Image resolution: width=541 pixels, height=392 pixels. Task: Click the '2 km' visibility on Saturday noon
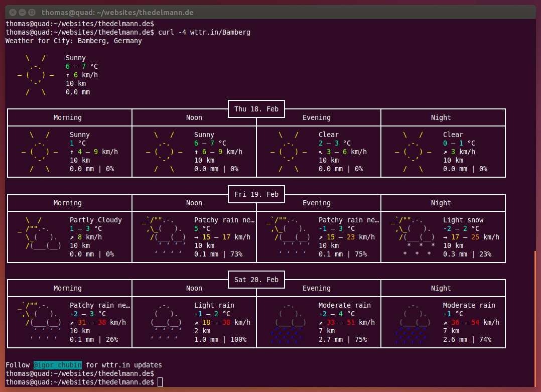tap(202, 331)
